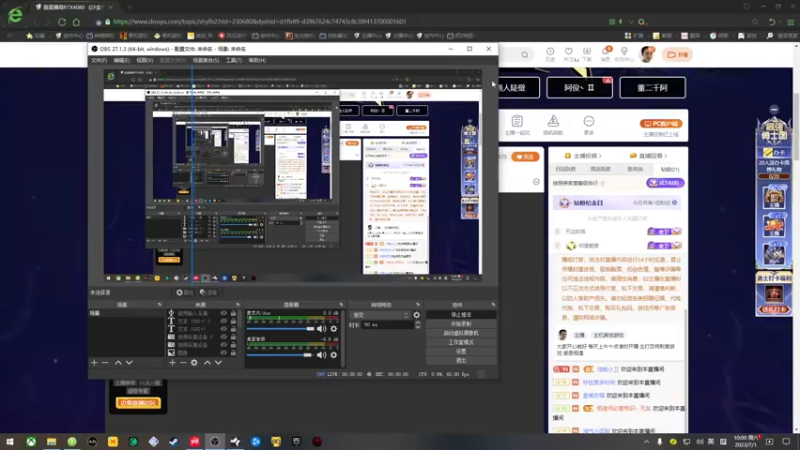Image resolution: width=800 pixels, height=450 pixels.
Task: Toggle visibility of video capture device 2
Action: click(223, 337)
